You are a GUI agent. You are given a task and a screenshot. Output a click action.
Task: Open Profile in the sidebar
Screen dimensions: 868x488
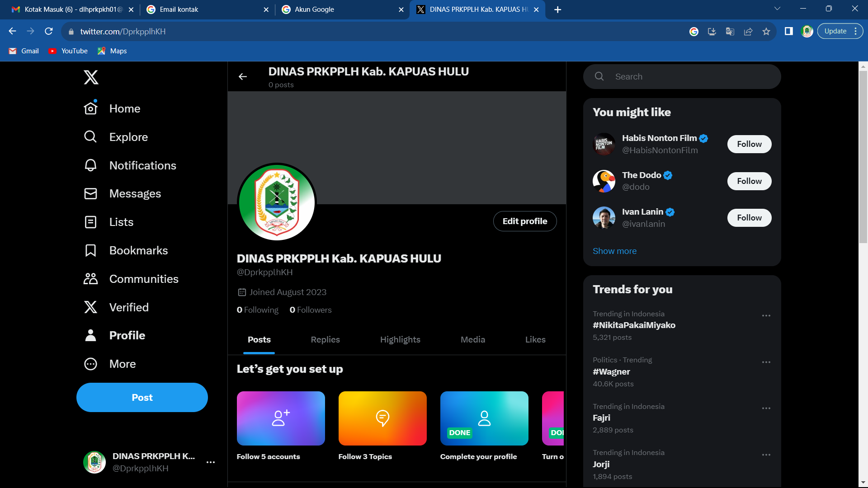(x=114, y=335)
